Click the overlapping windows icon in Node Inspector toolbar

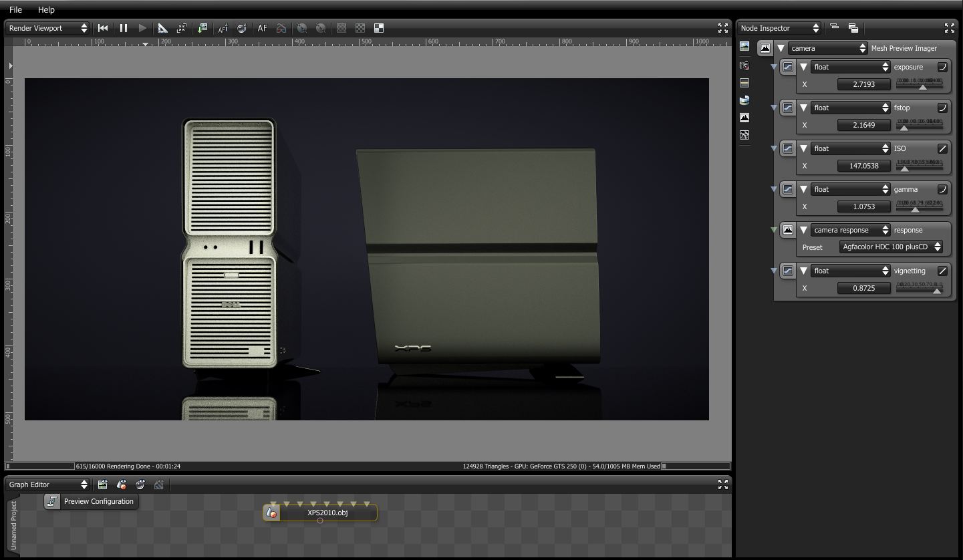[853, 28]
